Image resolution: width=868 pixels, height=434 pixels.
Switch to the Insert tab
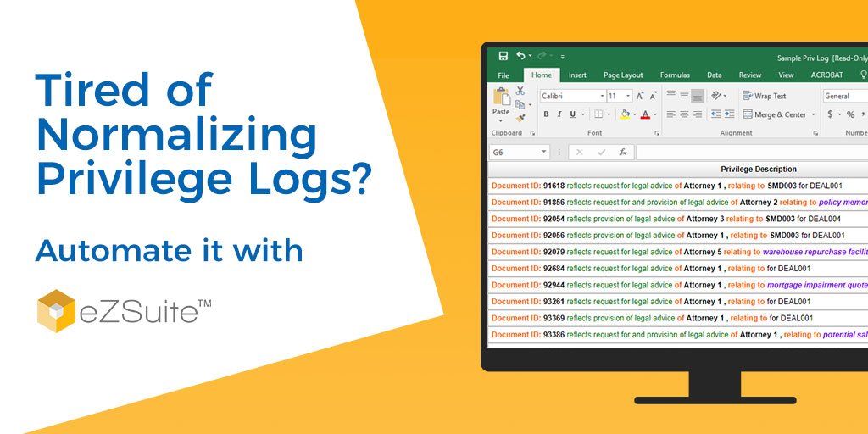577,75
